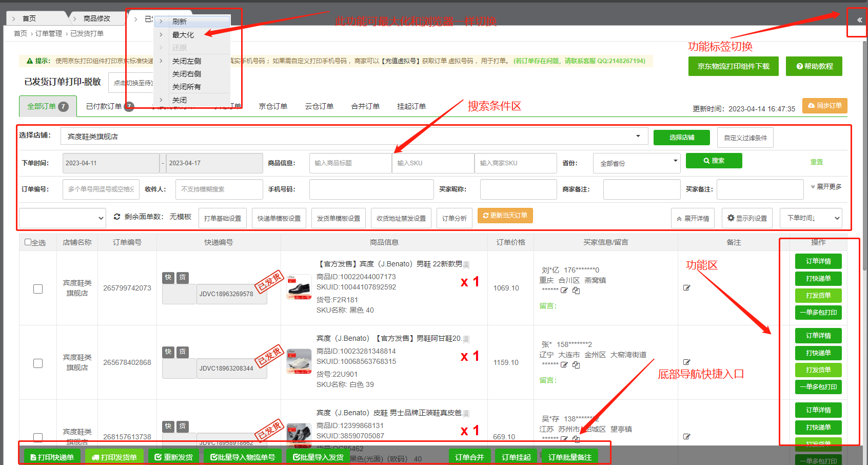Open the black shoe product thumbnail in first row

click(x=299, y=287)
